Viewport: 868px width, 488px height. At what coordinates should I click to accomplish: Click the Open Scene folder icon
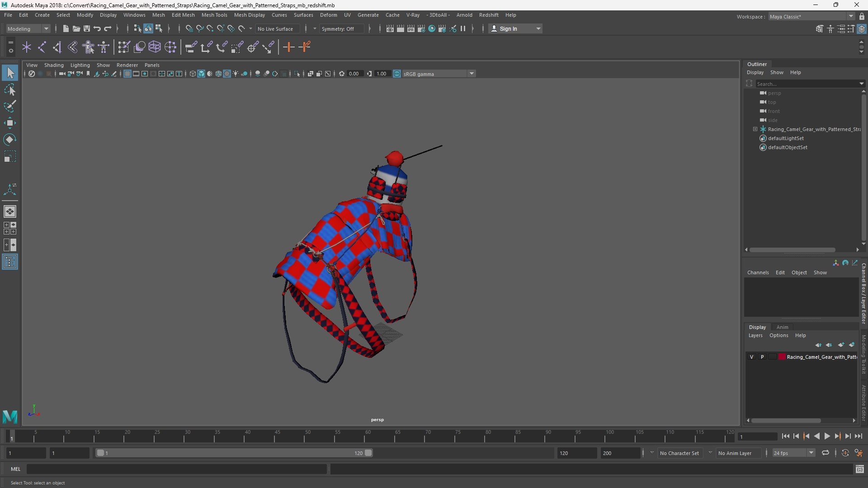(x=76, y=29)
